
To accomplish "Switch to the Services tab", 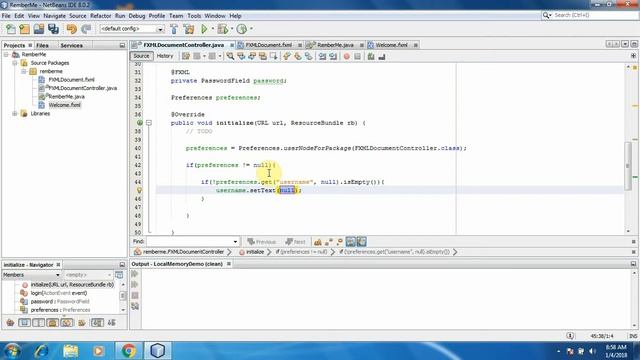I will point(71,45).
